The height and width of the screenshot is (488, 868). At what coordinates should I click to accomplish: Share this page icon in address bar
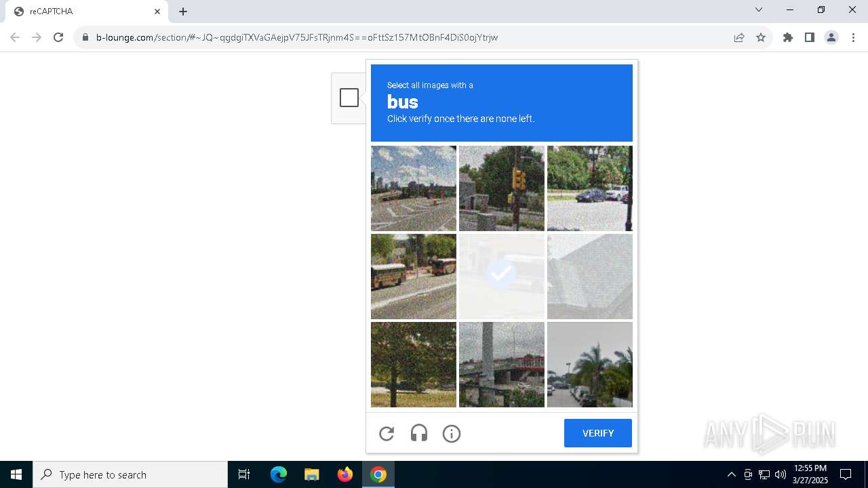click(x=739, y=37)
